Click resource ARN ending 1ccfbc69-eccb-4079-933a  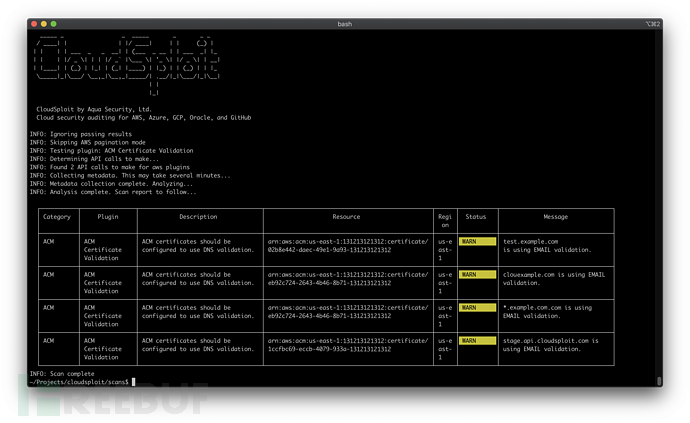[x=348, y=345]
